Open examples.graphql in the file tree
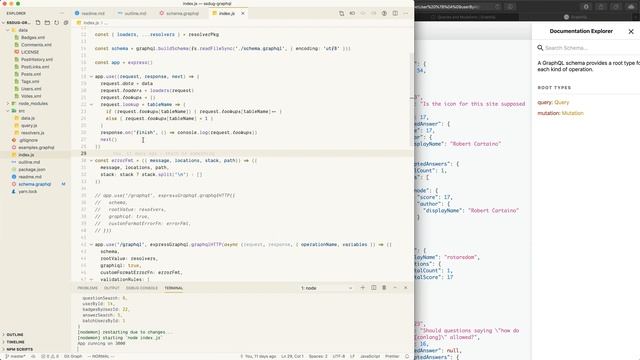The height and width of the screenshot is (360, 640). click(x=36, y=148)
